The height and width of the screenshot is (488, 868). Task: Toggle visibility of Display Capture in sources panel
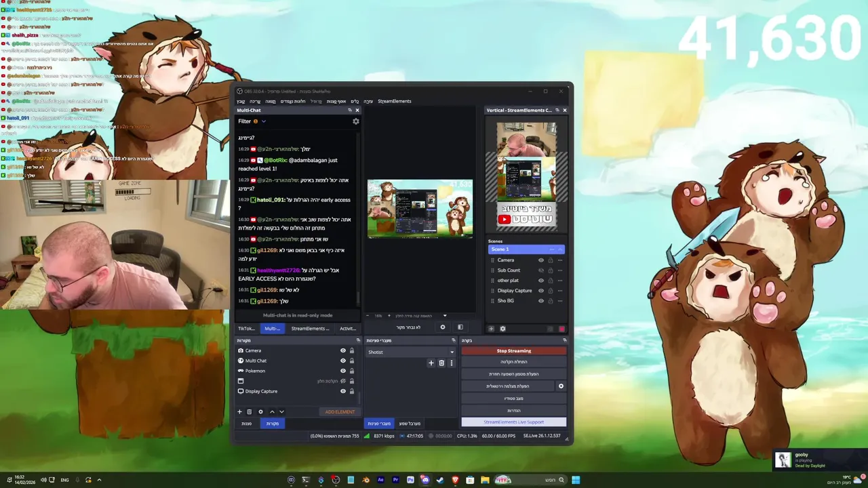(x=342, y=391)
